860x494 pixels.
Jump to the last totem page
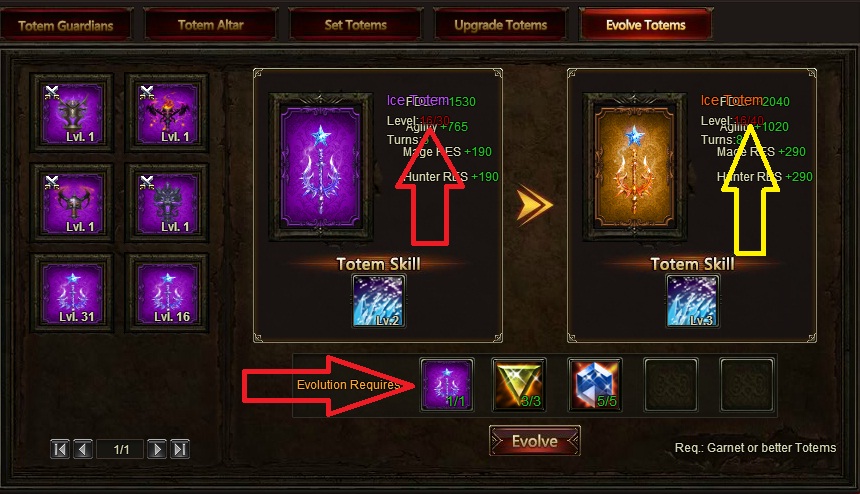pyautogui.click(x=180, y=450)
